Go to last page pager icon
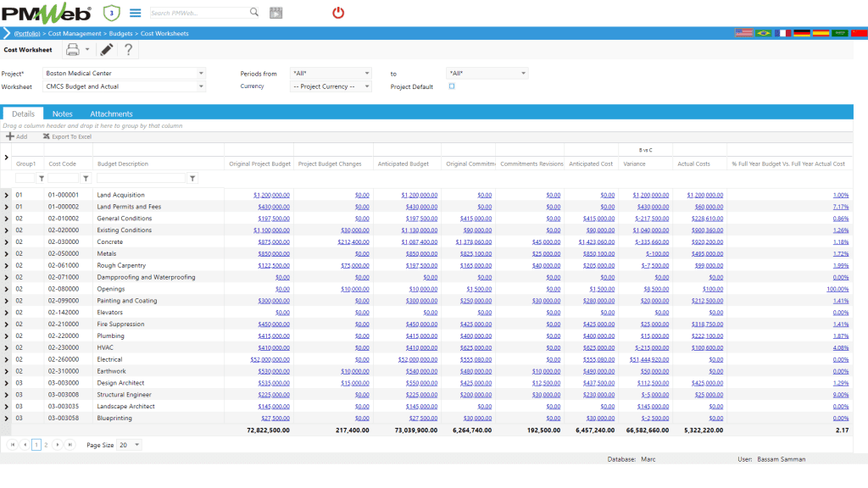The width and height of the screenshot is (868, 488). [70, 445]
